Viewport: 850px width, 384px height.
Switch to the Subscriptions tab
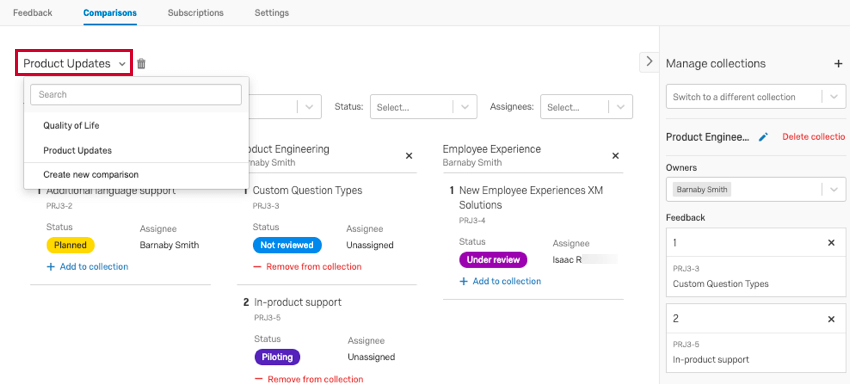pos(195,12)
